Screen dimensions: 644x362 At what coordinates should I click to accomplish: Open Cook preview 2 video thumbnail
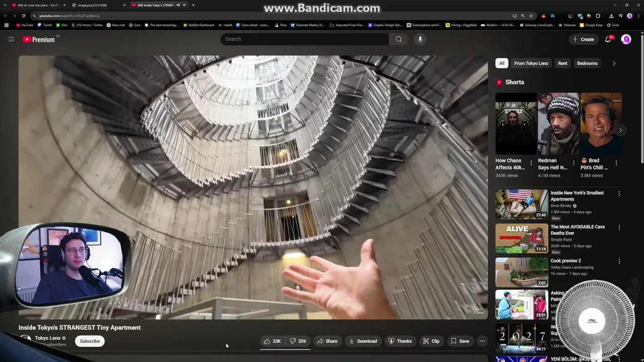coord(522,272)
